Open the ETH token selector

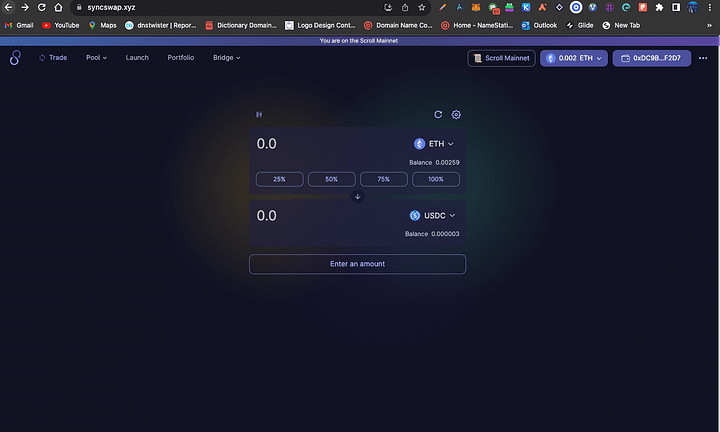[434, 144]
